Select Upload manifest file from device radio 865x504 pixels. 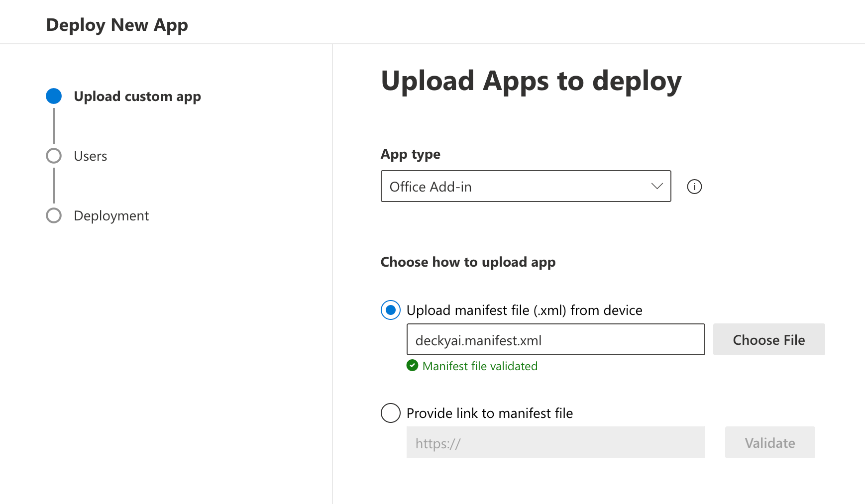[391, 310]
